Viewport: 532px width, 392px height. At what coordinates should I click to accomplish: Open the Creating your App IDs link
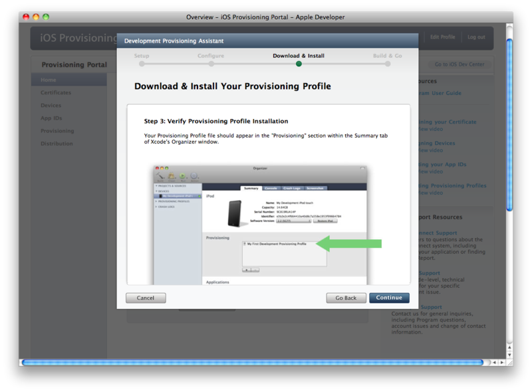point(442,165)
